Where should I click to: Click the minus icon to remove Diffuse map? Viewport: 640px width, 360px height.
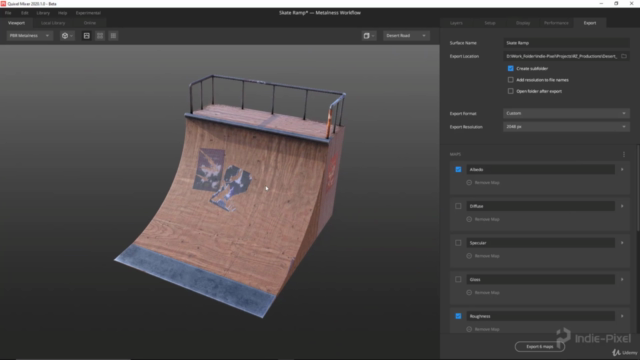coord(469,219)
